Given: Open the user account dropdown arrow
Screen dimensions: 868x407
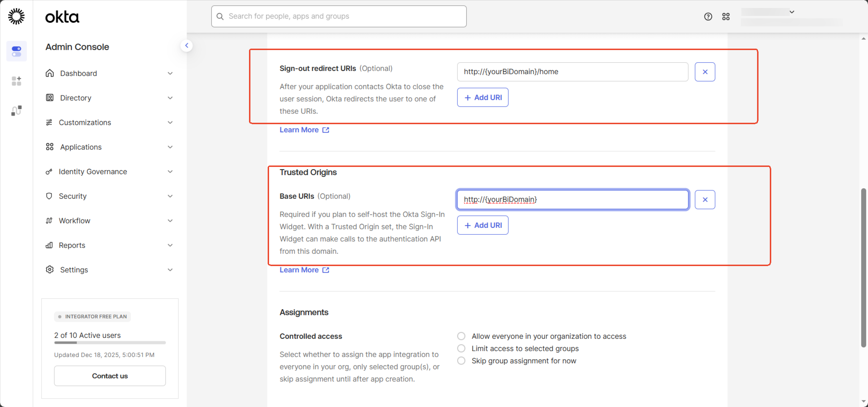Looking at the screenshot, I should [x=792, y=12].
